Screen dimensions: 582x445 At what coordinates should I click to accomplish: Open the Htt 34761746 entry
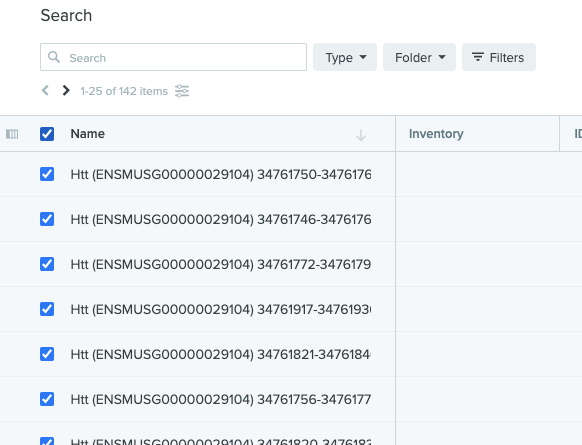click(x=221, y=219)
